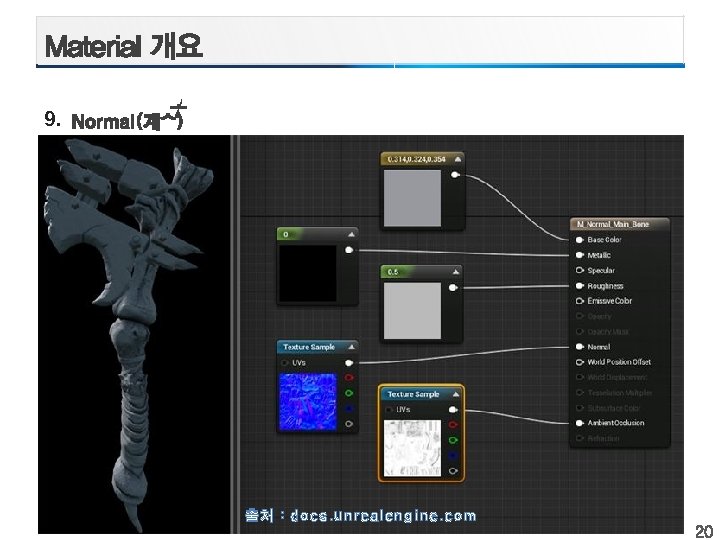Click UVs input pin of normal map Texture Sample
Image resolution: width=720 pixels, height=540 pixels.
click(x=285, y=363)
